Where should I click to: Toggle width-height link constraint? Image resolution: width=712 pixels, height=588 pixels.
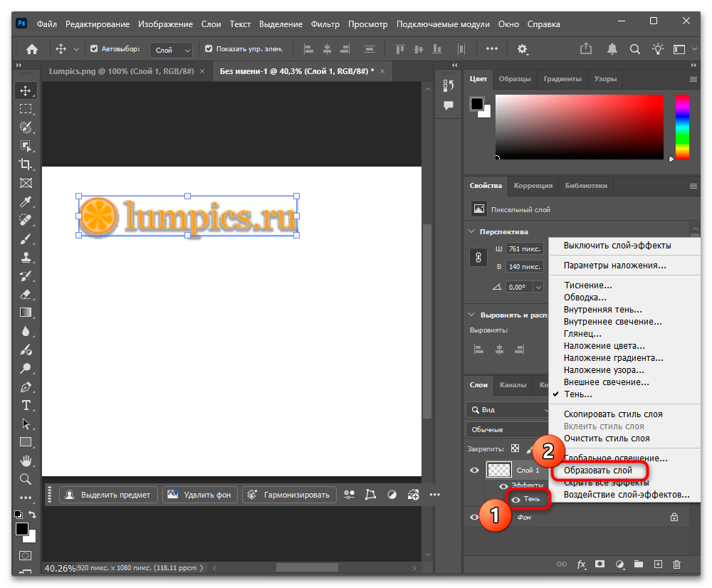478,258
